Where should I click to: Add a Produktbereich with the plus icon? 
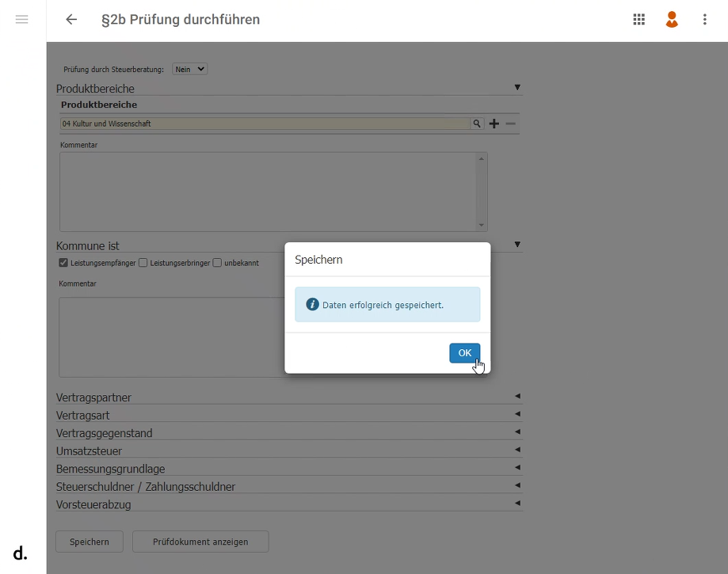point(494,124)
